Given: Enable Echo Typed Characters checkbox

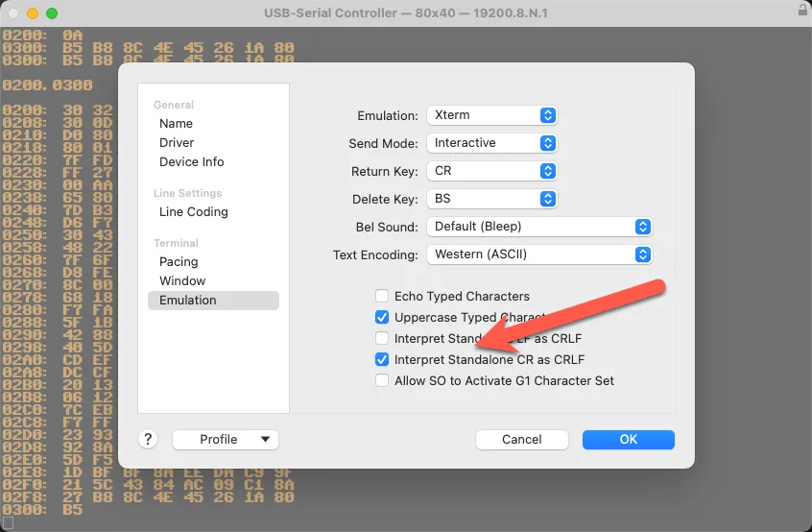Looking at the screenshot, I should (382, 296).
